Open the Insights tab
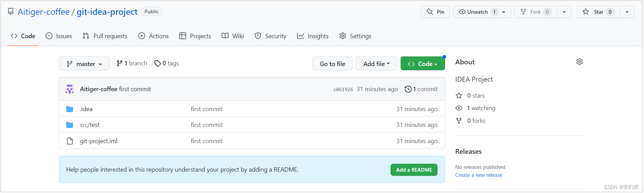 (313, 36)
